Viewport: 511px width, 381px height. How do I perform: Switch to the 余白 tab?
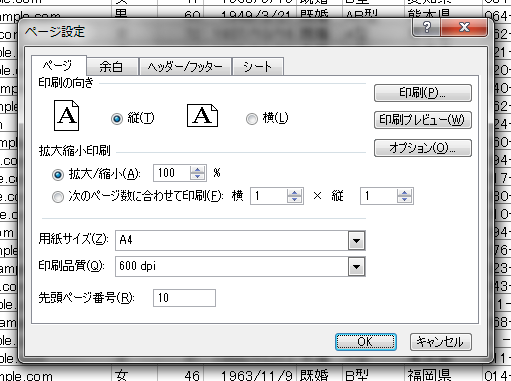(112, 67)
